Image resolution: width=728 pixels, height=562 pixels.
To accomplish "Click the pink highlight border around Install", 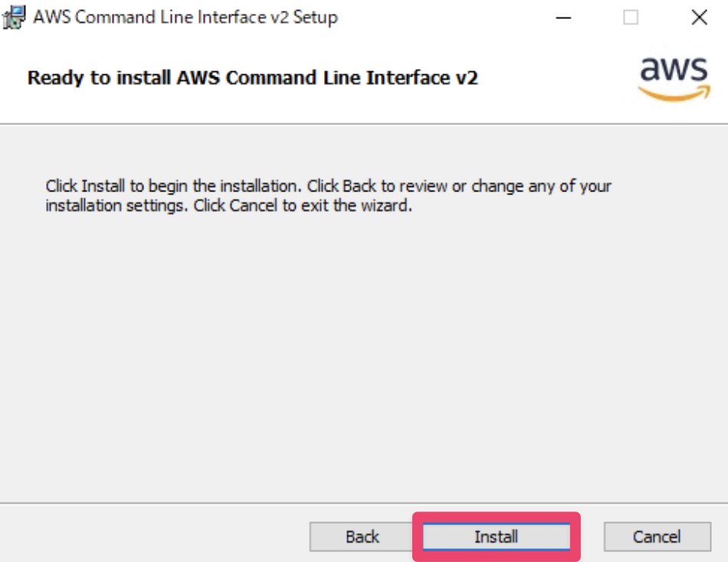I will coord(496,515).
